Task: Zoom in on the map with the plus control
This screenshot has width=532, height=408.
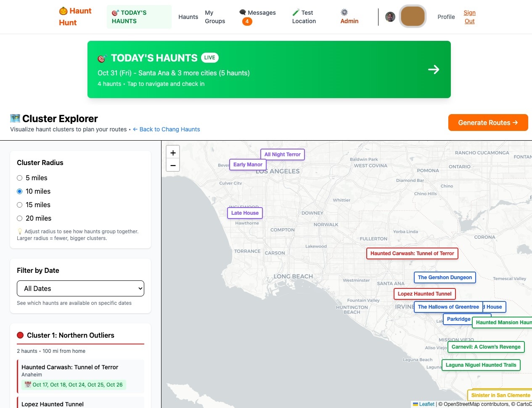Action: point(173,152)
